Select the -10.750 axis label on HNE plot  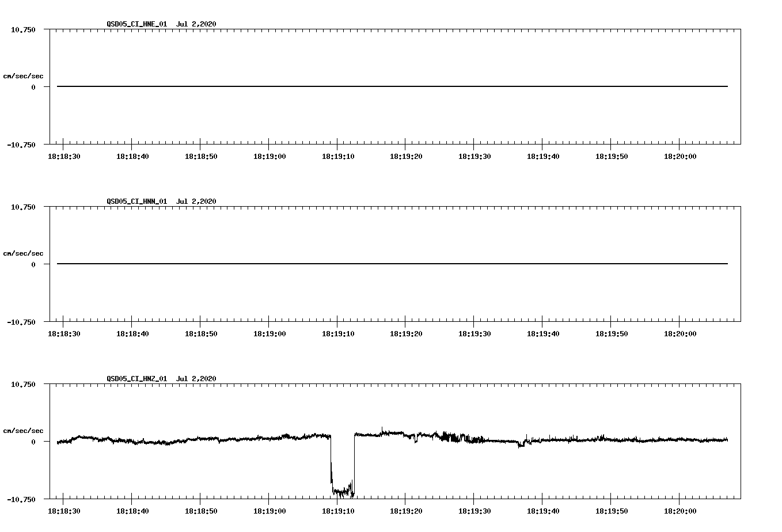[21, 145]
